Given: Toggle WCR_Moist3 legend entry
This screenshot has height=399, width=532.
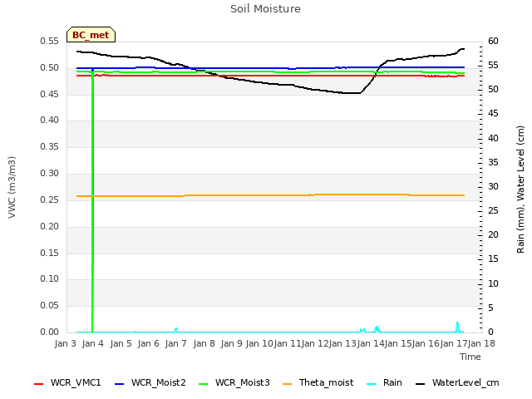Looking at the screenshot, I should pos(234,382).
